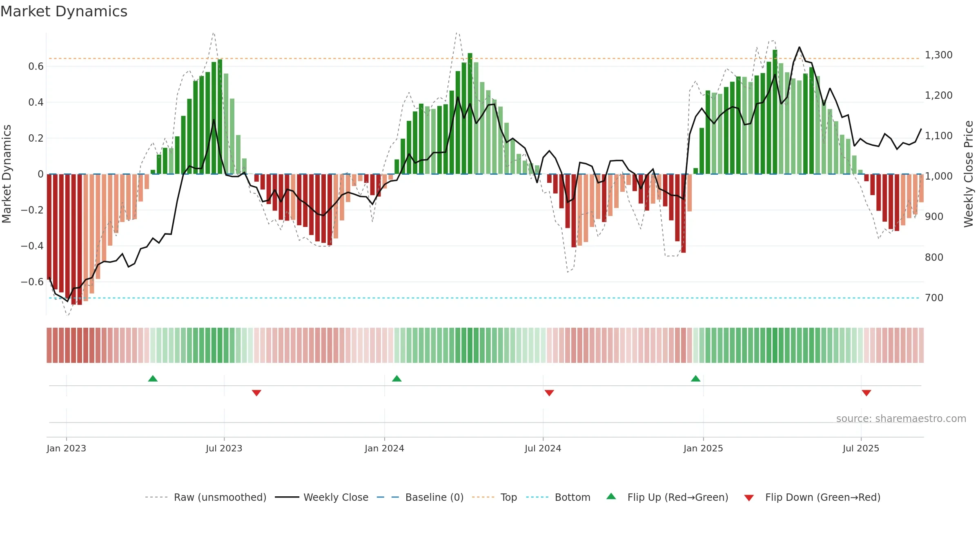Screen dimensions: 980x551
Task: Toggle the Bottom legend entry
Action: click(558, 497)
